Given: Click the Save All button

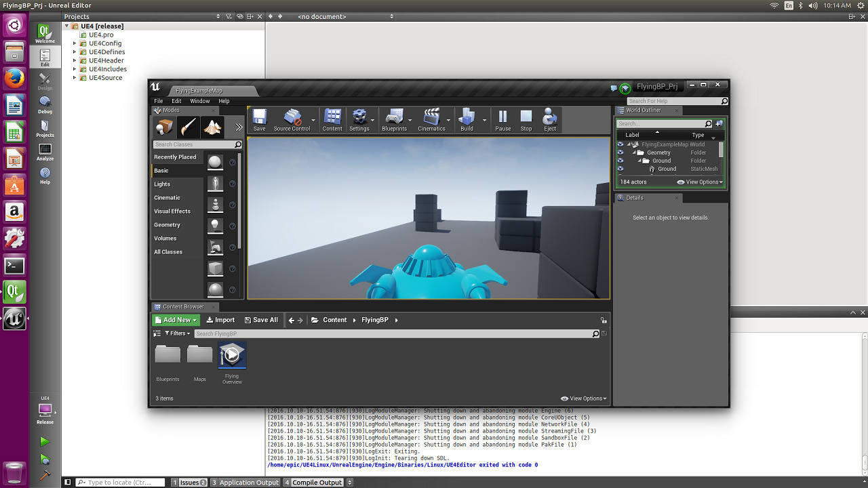Looking at the screenshot, I should pos(261,320).
